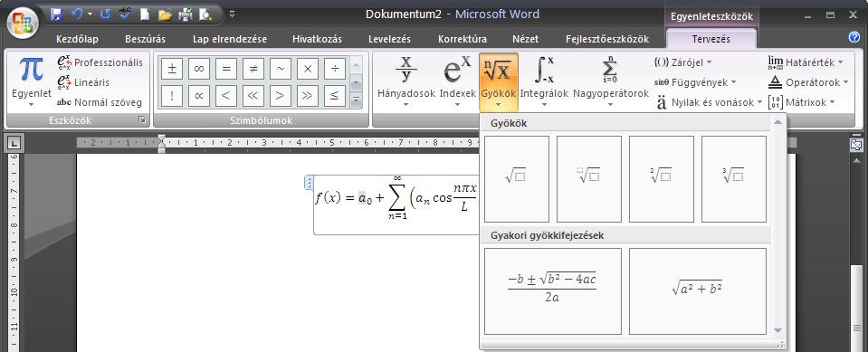Image resolution: width=868 pixels, height=352 pixels.
Task: Insert the less-than-or-equal symbol
Action: [335, 96]
